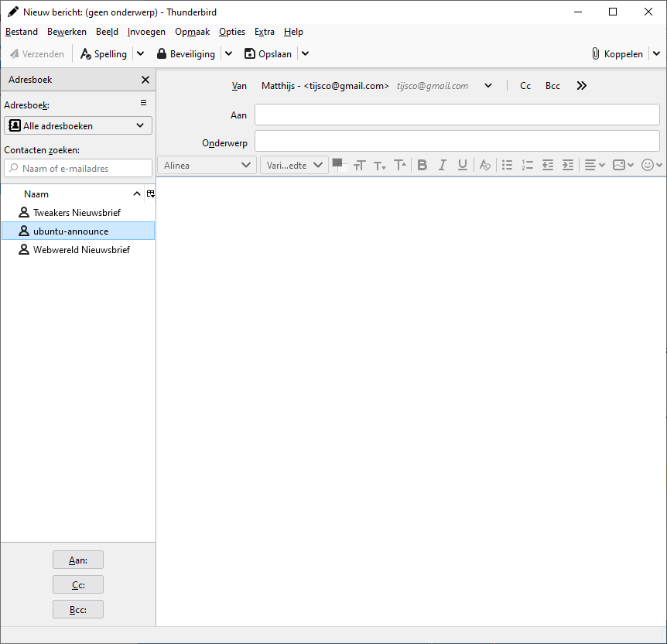The height and width of the screenshot is (644, 667).
Task: Click the remove text formatting icon
Action: coord(484,165)
